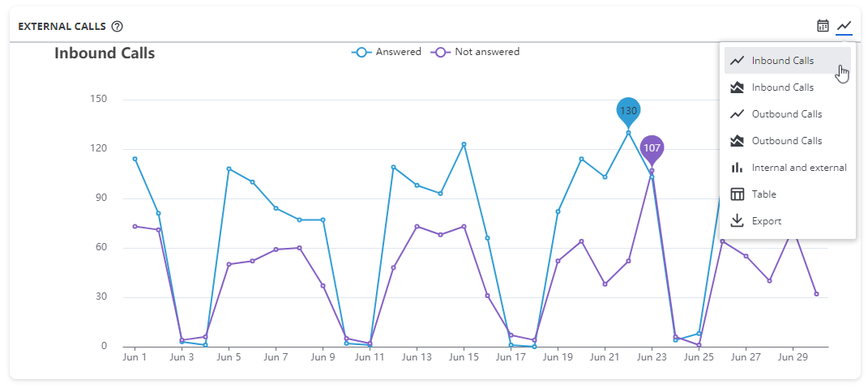The image size is (868, 388).
Task: Click the Not answered point on Jun 8
Action: 299,248
